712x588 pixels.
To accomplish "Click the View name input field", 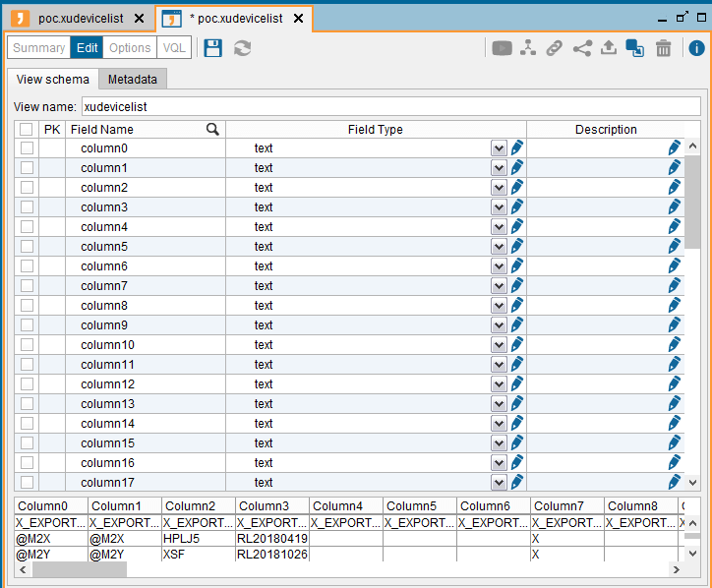I will pyautogui.click(x=391, y=107).
